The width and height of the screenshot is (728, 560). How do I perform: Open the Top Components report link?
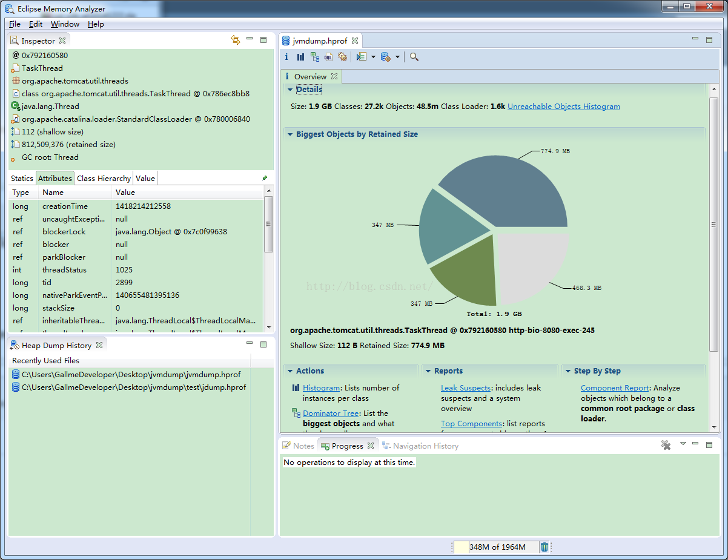tap(471, 423)
